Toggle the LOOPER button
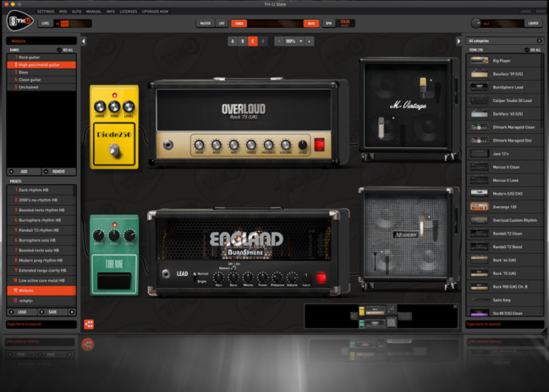 pos(533,24)
